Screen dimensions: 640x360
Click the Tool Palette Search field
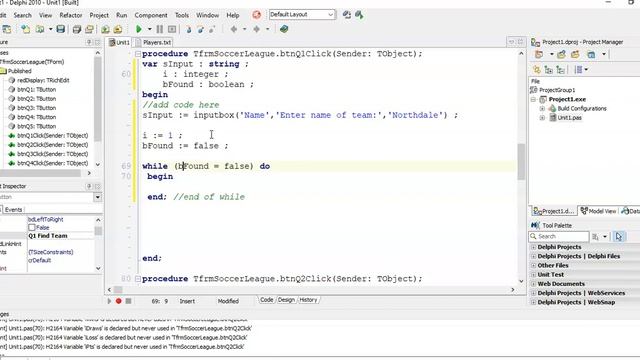tap(559, 236)
